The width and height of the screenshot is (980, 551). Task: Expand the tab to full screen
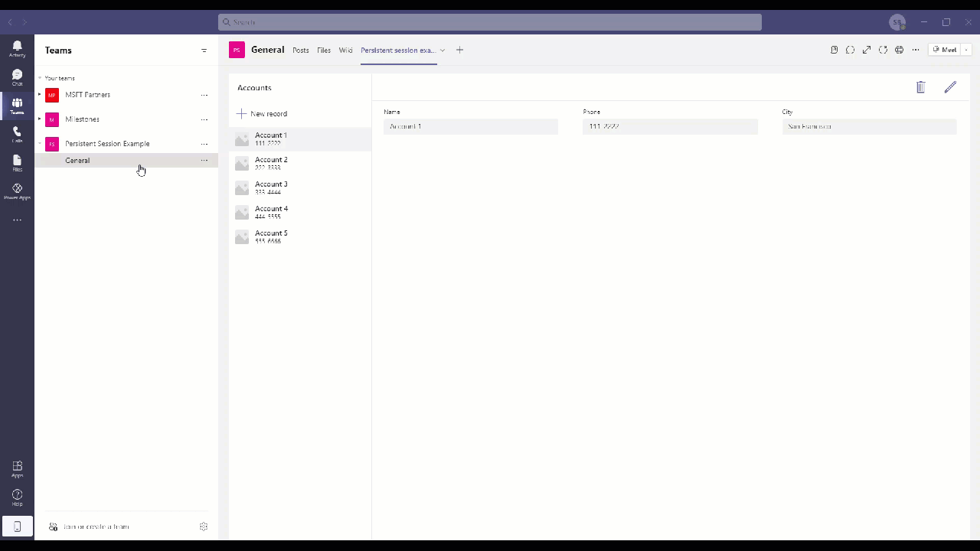867,50
